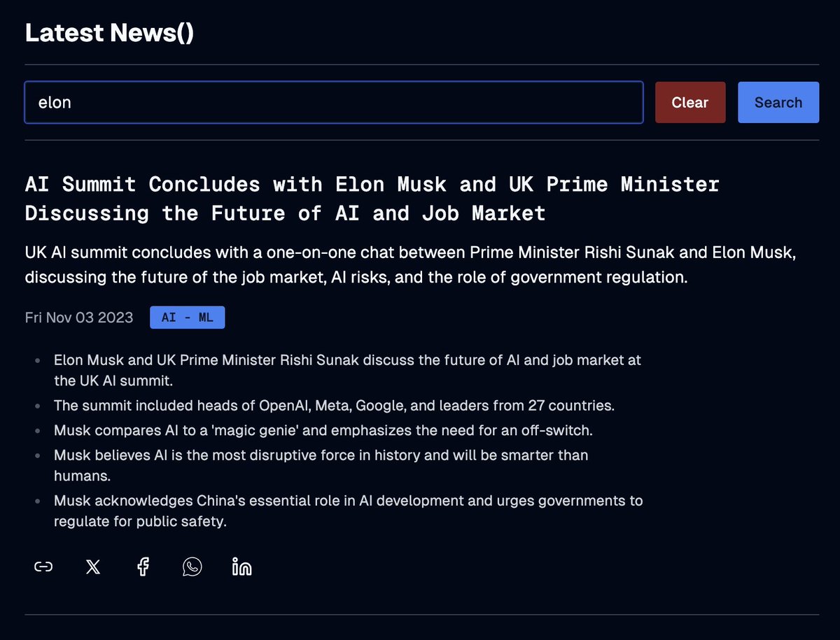Share the article via WhatsApp
This screenshot has width=840, height=640.
192,567
